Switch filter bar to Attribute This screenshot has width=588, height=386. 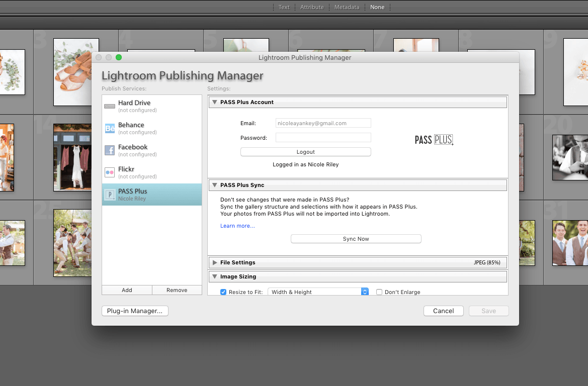tap(312, 7)
